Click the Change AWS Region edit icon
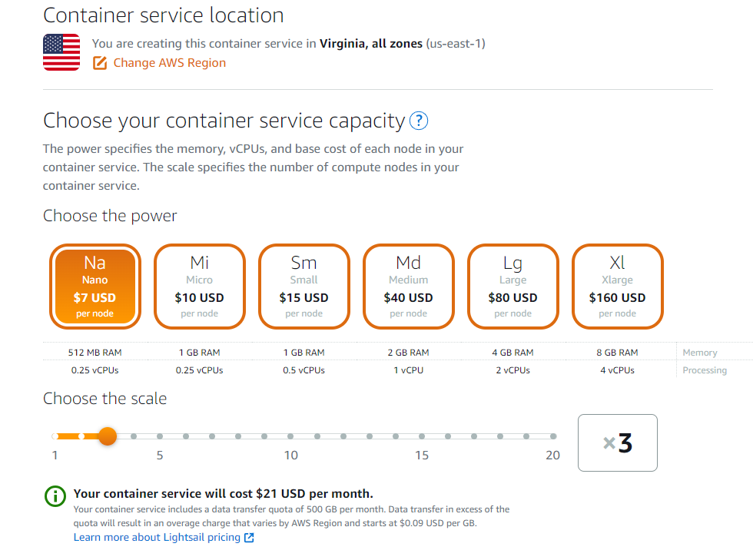753x560 pixels. (x=100, y=63)
